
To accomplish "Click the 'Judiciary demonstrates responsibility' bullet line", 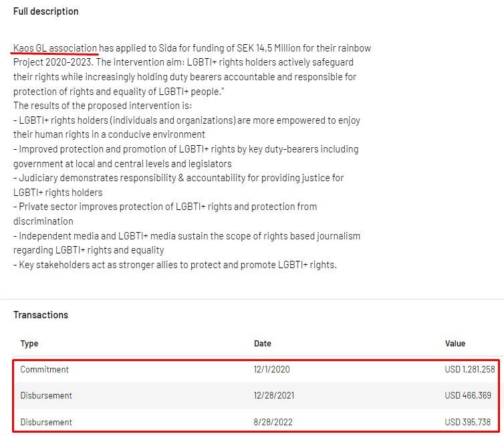I will pyautogui.click(x=178, y=178).
